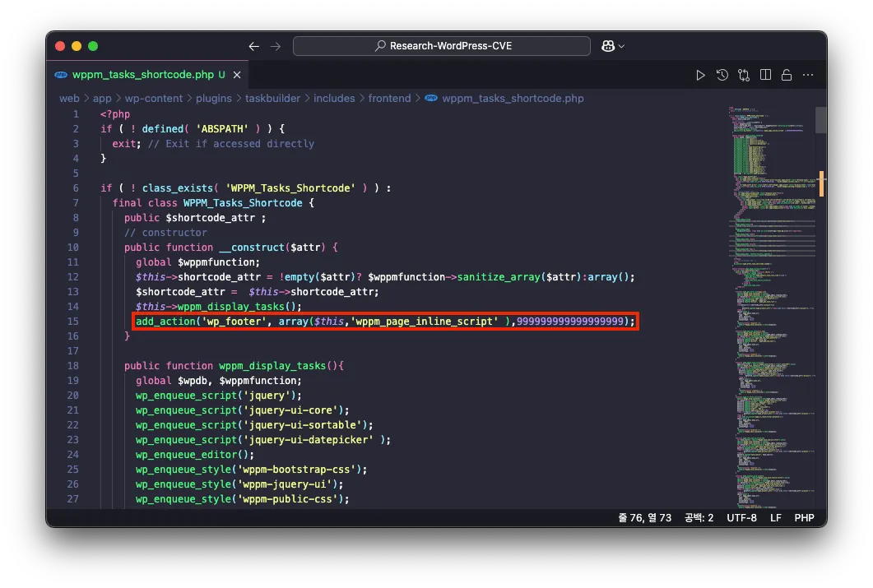Click the line and column indicator
Image resolution: width=873 pixels, height=588 pixels.
click(x=644, y=518)
